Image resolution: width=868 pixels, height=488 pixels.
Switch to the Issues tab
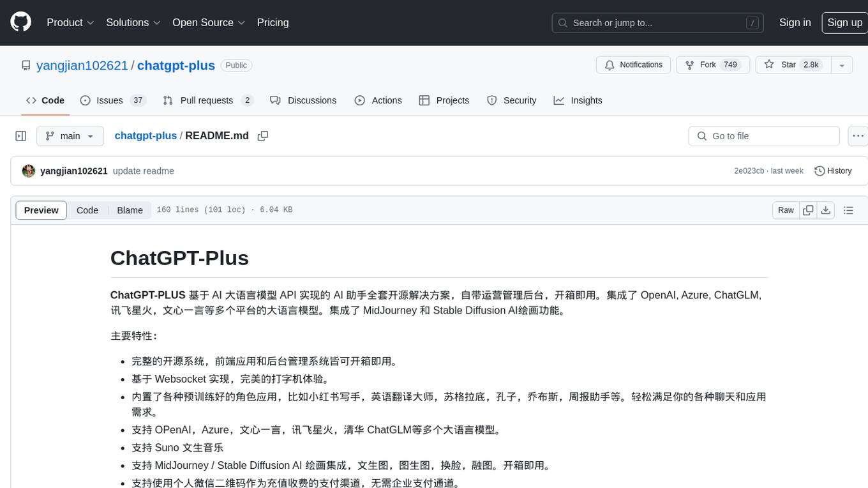click(x=112, y=100)
